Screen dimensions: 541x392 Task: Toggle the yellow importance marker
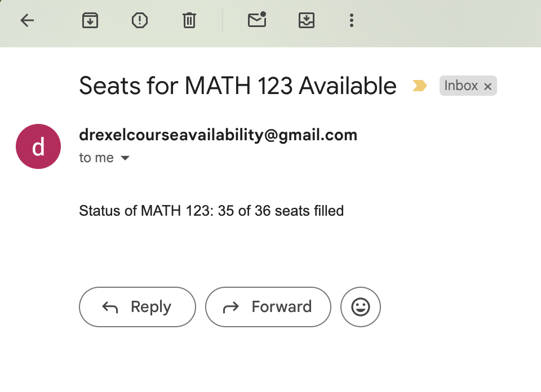pos(420,86)
